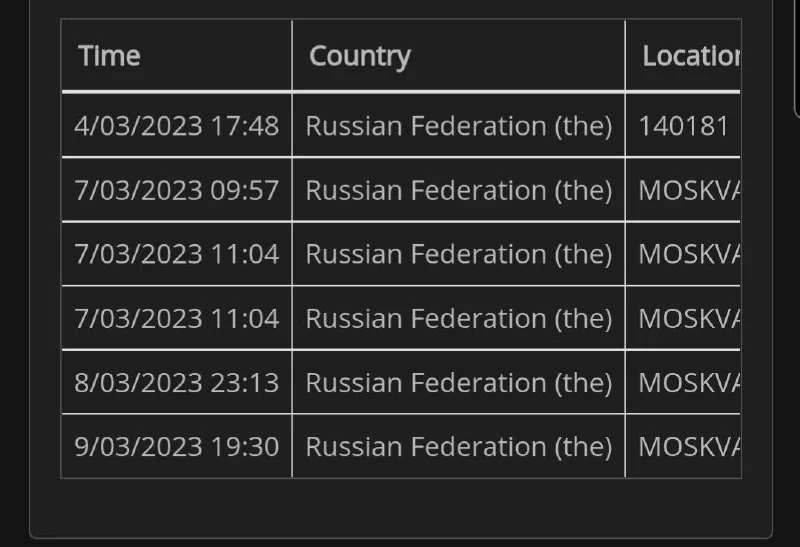Click the Time column header
This screenshot has height=547, width=800.
[x=109, y=56]
